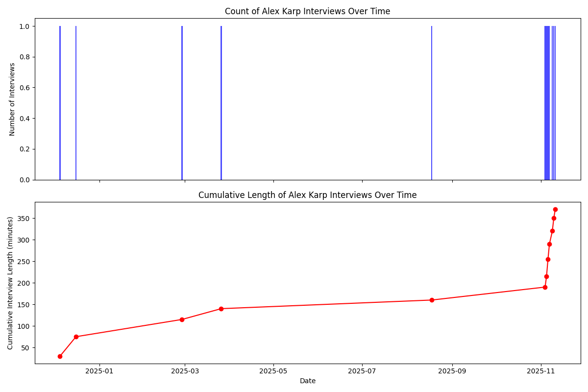
Task: Click the 100 y-axis tick label
Action: [x=24, y=326]
